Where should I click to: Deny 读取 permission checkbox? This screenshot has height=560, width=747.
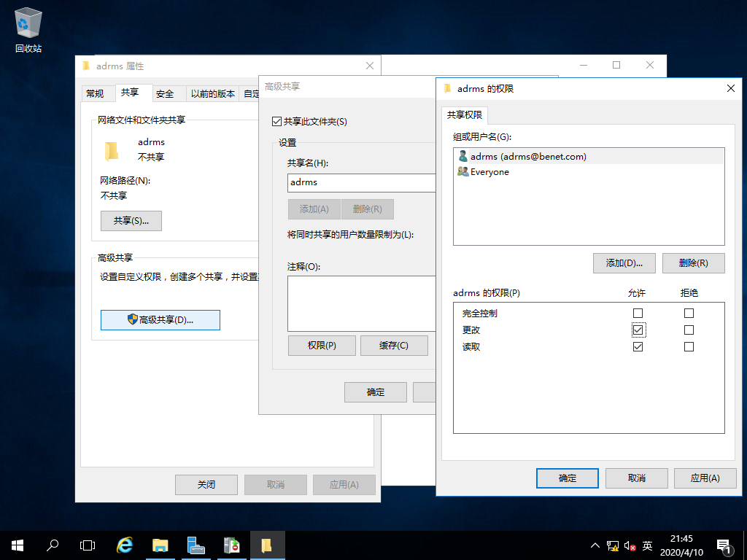coord(689,346)
